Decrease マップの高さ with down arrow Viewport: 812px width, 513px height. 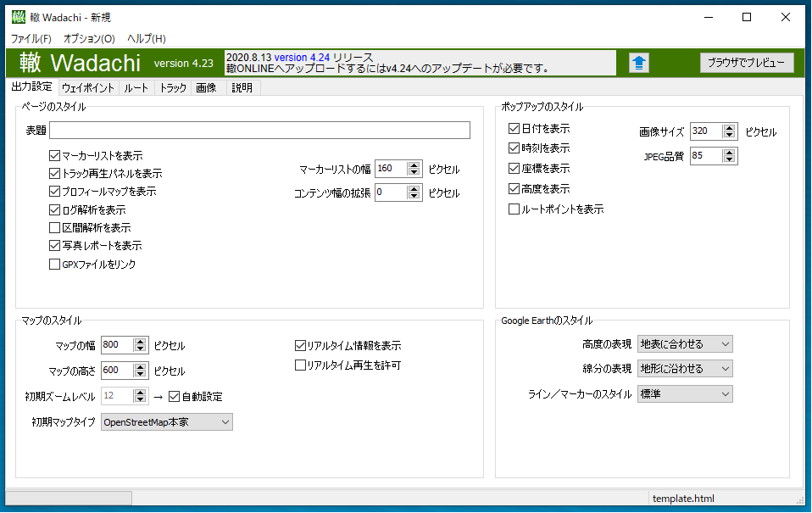pyautogui.click(x=140, y=374)
